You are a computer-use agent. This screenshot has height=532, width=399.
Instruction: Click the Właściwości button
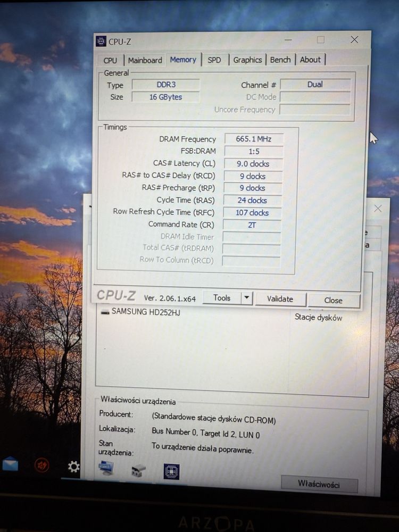click(x=319, y=484)
